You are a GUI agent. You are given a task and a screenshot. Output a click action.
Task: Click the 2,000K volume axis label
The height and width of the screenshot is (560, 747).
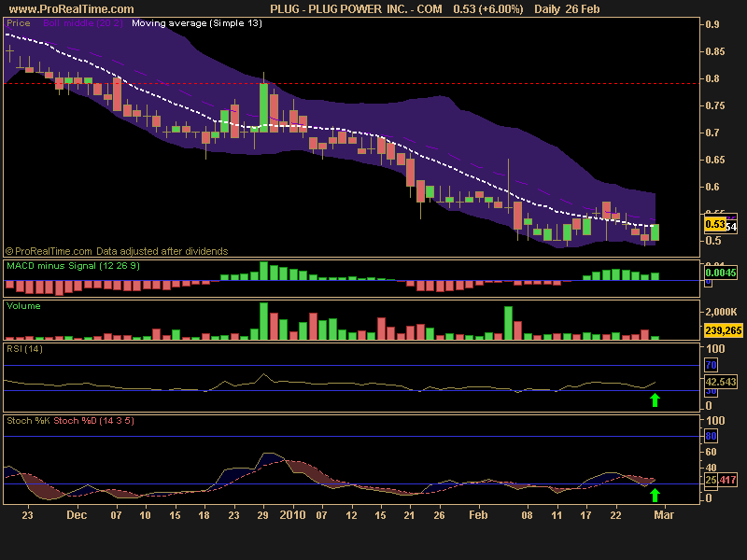coord(721,312)
